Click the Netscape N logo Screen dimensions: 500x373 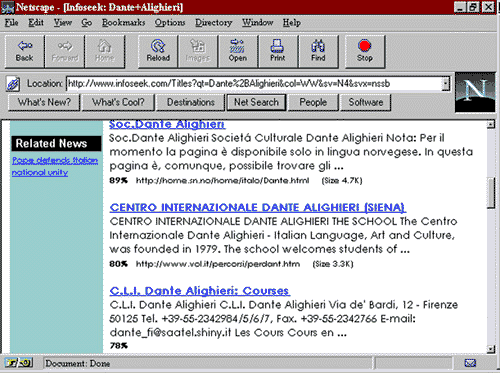coord(475,92)
